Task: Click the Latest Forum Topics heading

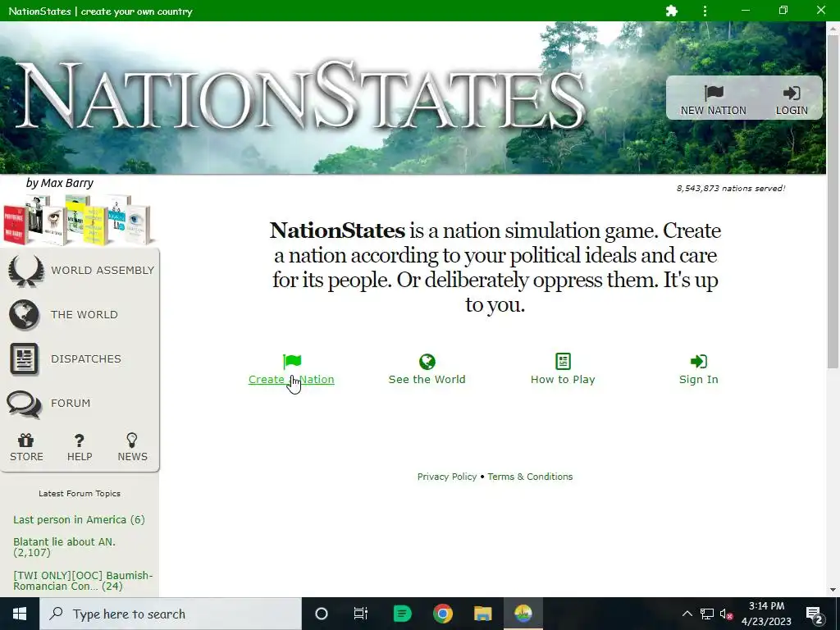Action: [80, 493]
